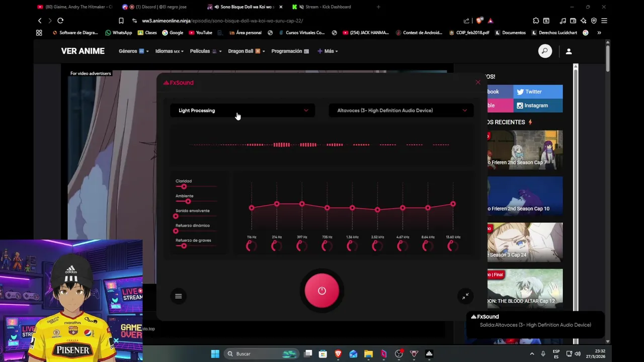Click the address bar URL

[222, 21]
